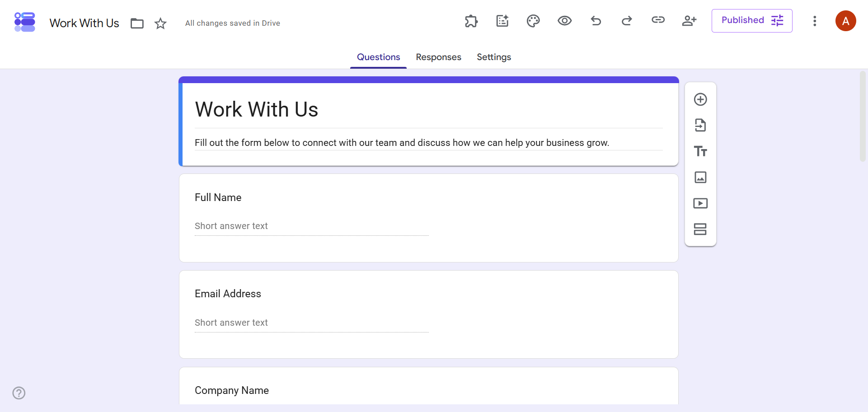Import questions from another form
Image resolution: width=868 pixels, height=412 pixels.
click(700, 125)
